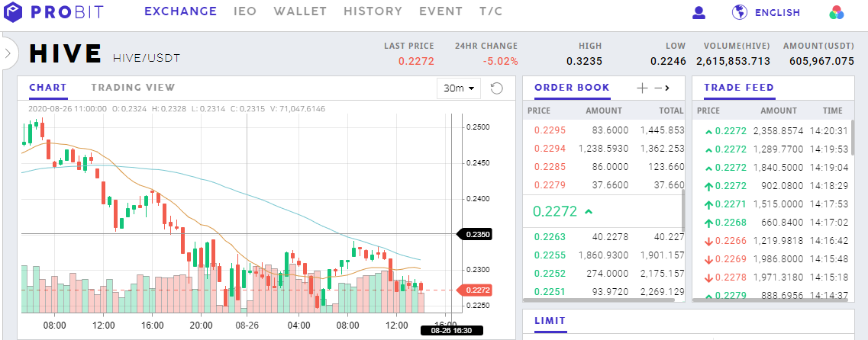The image size is (868, 340).
Task: Click the high price 0.3235
Action: (584, 61)
